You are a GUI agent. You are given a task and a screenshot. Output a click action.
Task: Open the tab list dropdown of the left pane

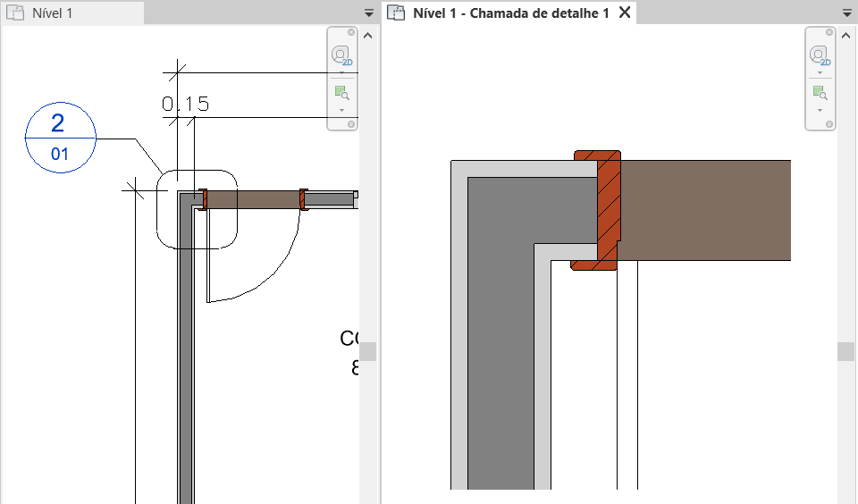click(x=369, y=13)
